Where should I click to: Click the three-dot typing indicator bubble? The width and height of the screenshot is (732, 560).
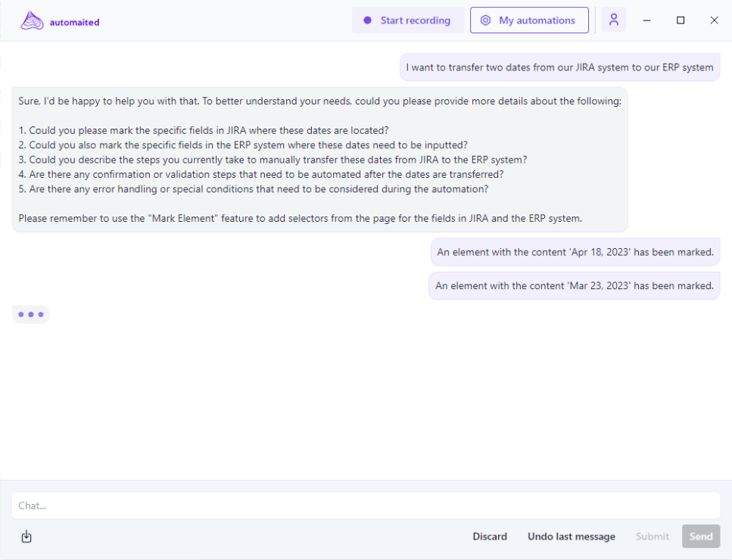pyautogui.click(x=31, y=314)
